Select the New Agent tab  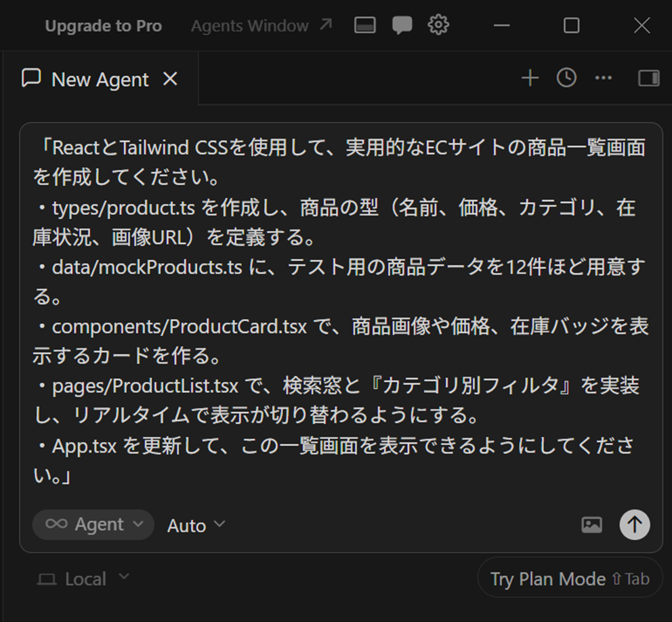click(x=100, y=79)
